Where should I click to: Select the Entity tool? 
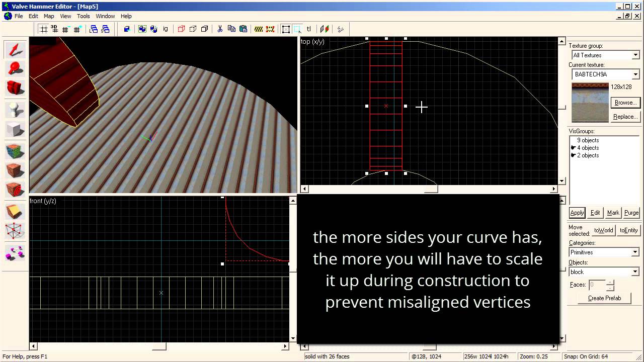[15, 109]
